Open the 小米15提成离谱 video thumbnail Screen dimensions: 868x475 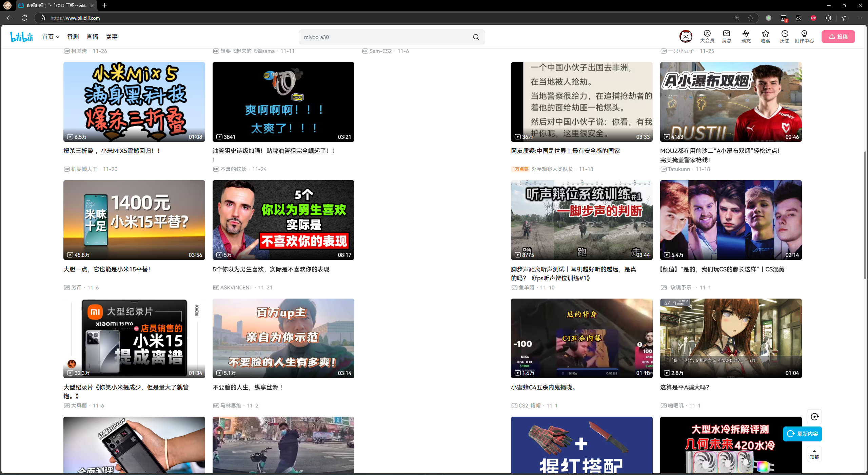[134, 338]
